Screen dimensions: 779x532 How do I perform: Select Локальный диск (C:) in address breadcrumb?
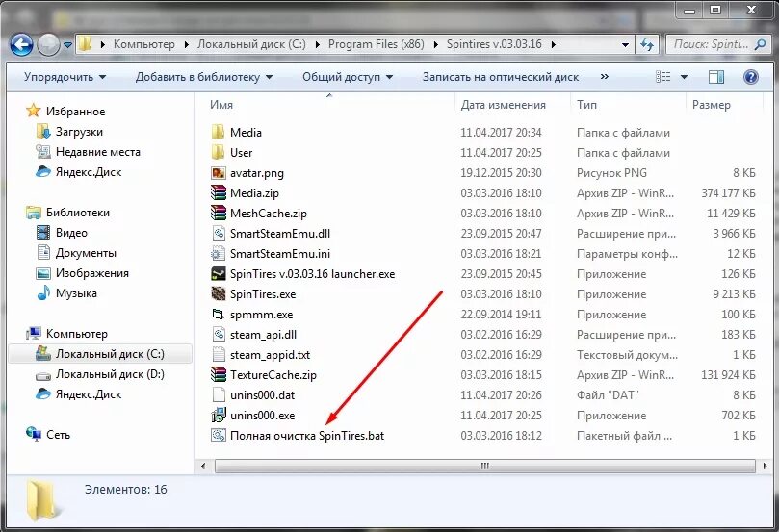(x=251, y=44)
